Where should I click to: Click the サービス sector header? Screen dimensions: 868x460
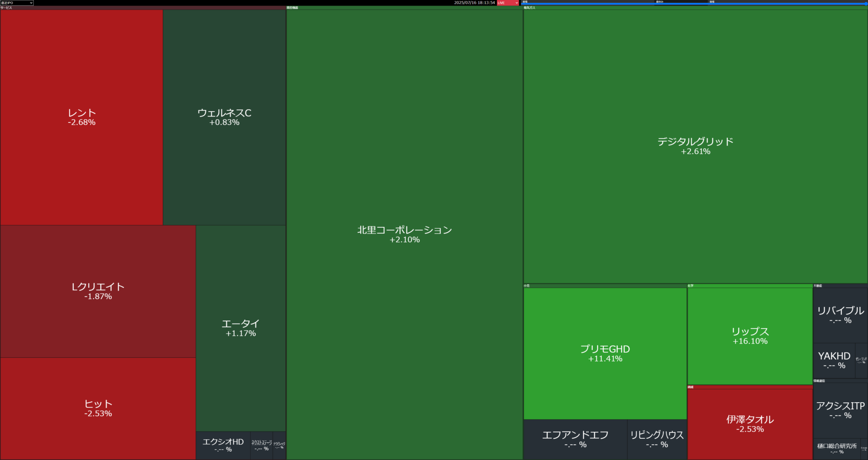(143, 8)
